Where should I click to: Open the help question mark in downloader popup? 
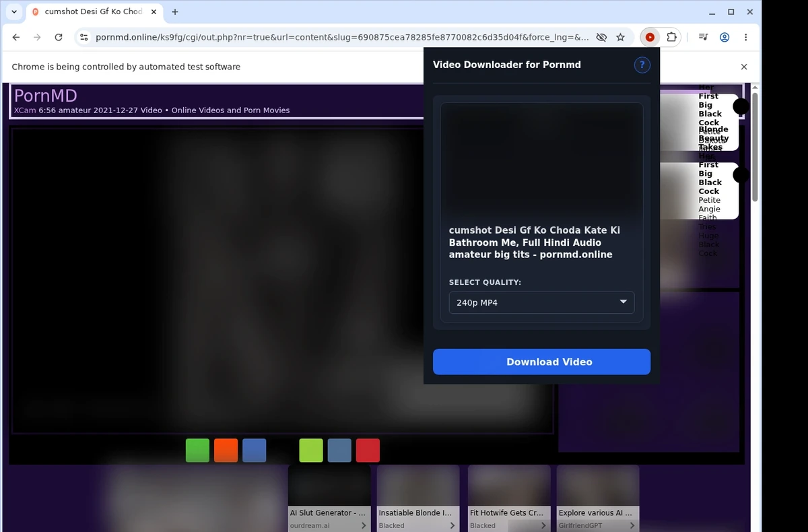pos(642,65)
